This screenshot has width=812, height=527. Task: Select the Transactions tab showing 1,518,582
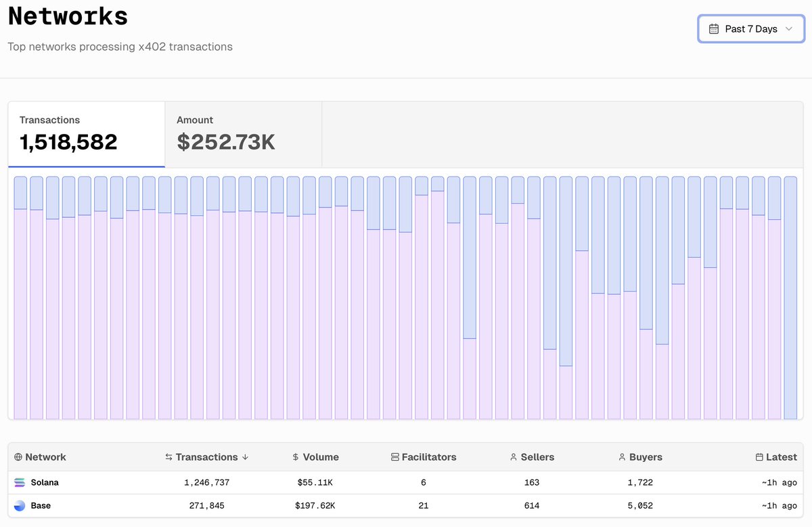click(86, 134)
